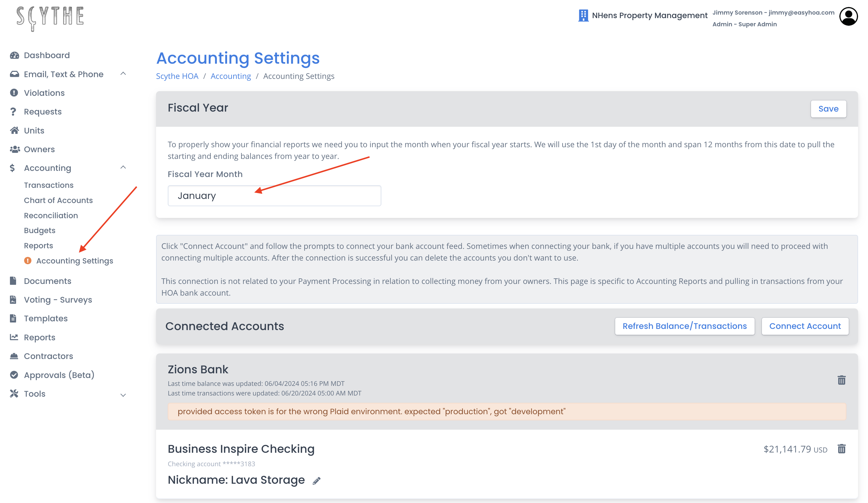Click the 'Last time transactions were updated' line
Viewport: 868px width, 503px height.
[x=264, y=393]
